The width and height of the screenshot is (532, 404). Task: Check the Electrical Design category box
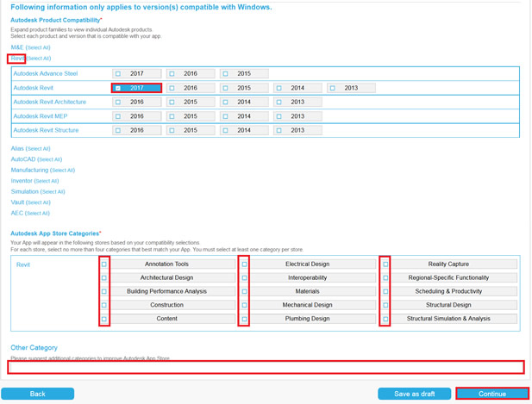point(244,264)
